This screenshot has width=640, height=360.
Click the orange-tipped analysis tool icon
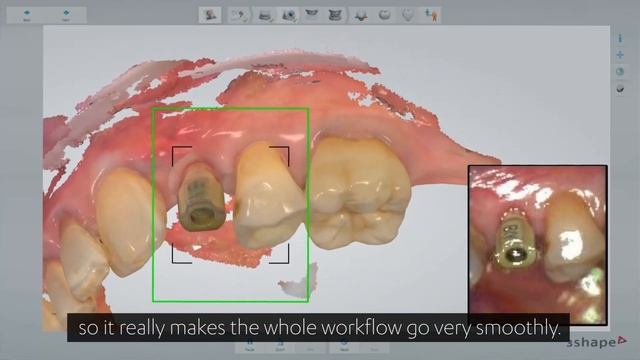360,16
